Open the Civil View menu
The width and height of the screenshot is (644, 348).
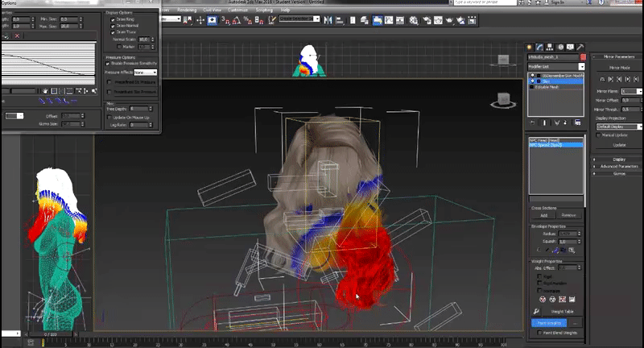click(x=213, y=10)
